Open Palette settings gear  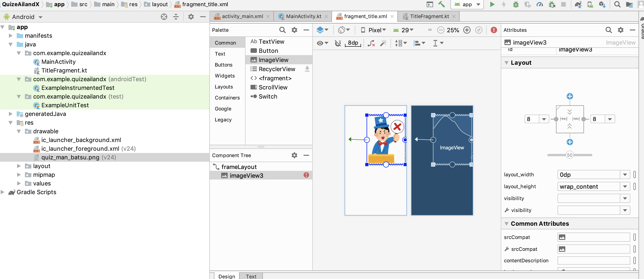click(294, 30)
